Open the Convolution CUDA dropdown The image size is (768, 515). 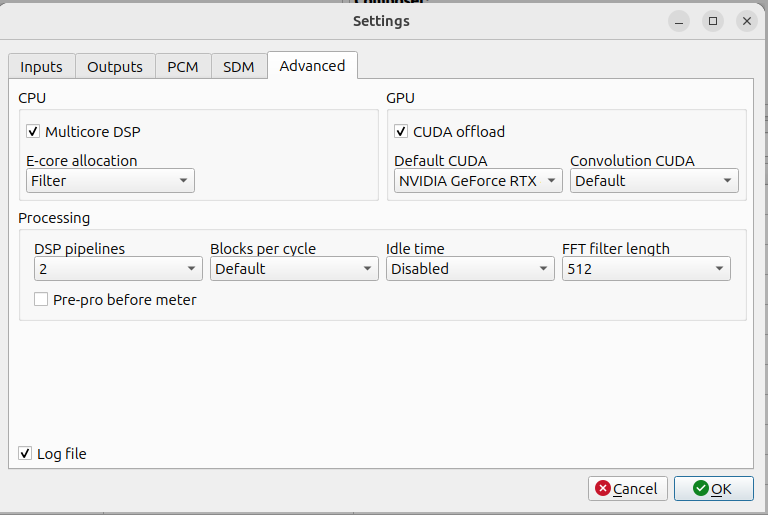[x=654, y=181]
